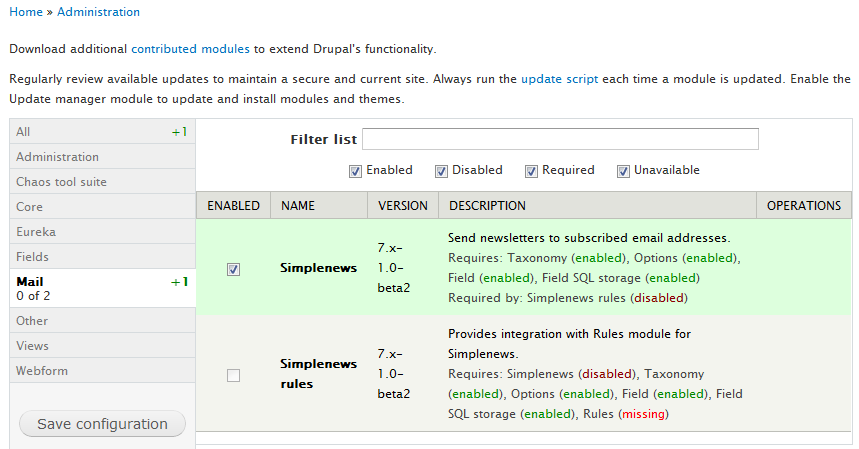Open the Core modules tab
This screenshot has width=859, height=449.
tap(30, 207)
